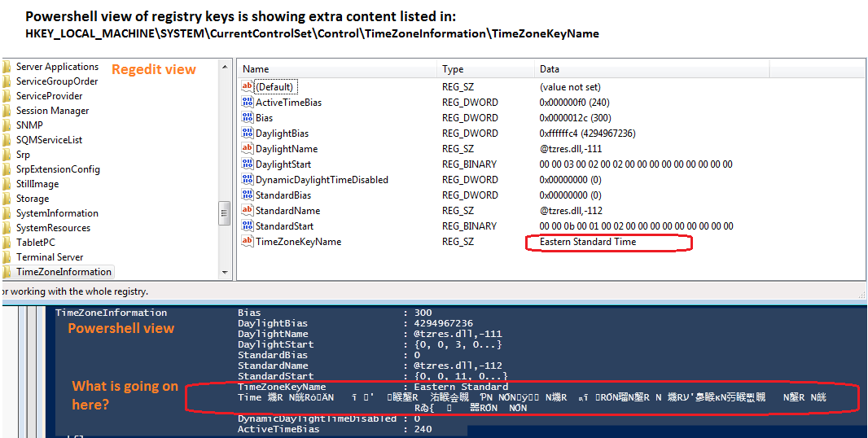Viewport: 868px width, 438px height.
Task: Click the '@tzres.dll,-112' data cell in regedit
Action: pyautogui.click(x=572, y=211)
